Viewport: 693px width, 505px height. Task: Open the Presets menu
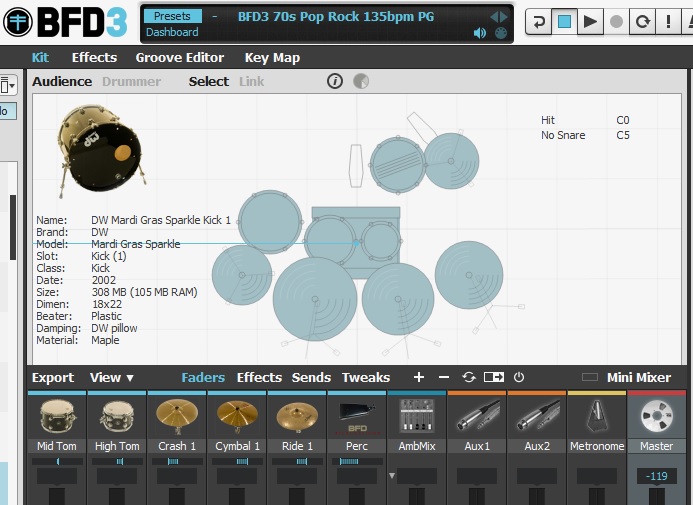coord(172,16)
